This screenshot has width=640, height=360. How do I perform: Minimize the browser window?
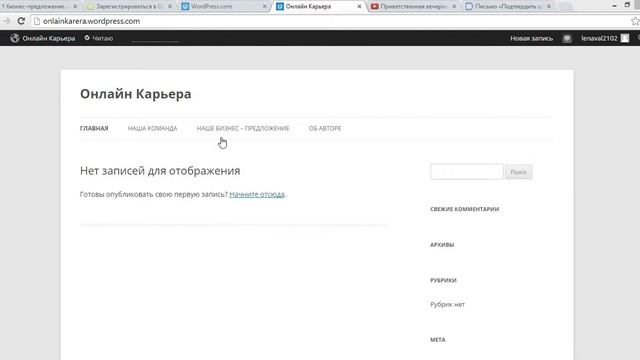click(x=614, y=6)
